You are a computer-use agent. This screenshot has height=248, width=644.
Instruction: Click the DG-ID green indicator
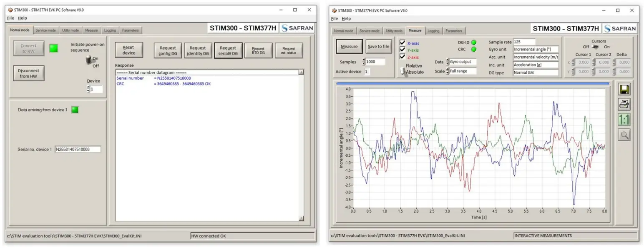[x=474, y=42]
